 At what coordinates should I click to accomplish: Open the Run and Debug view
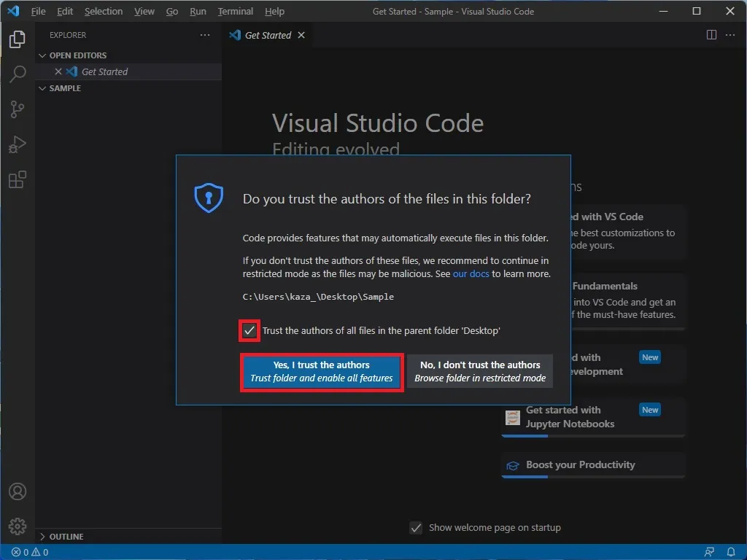(18, 144)
